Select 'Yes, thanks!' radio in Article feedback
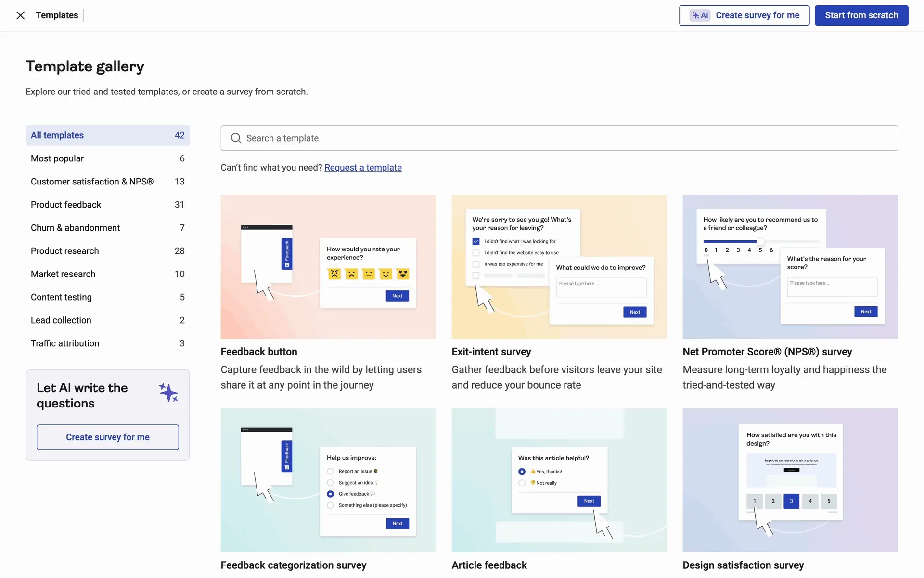 pyautogui.click(x=522, y=472)
